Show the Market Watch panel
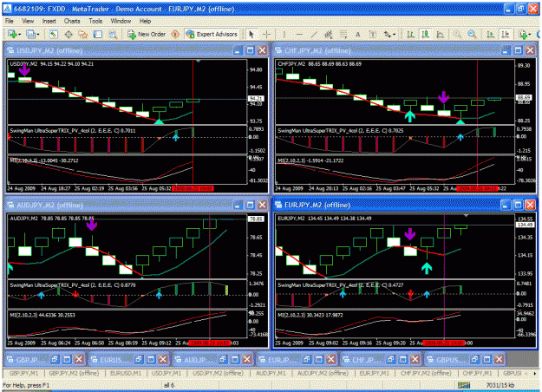The width and height of the screenshot is (542, 392). coord(53,34)
